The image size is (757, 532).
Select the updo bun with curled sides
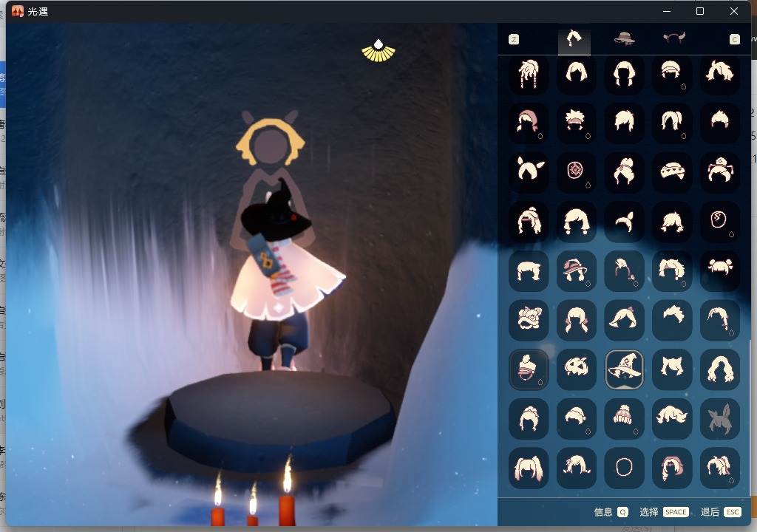pyautogui.click(x=529, y=418)
